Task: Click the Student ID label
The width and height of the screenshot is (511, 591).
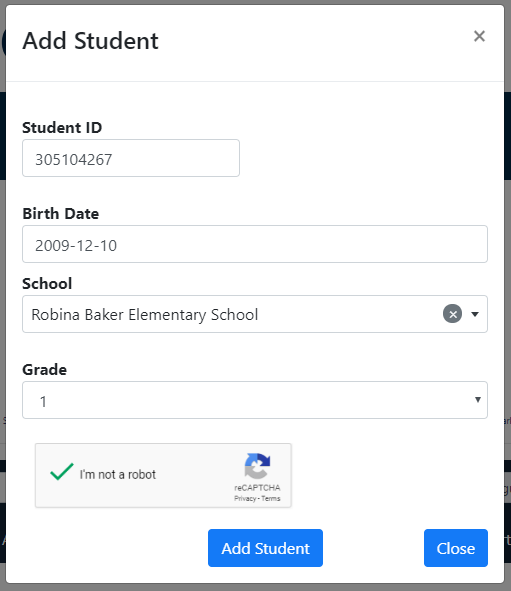Action: pyautogui.click(x=62, y=128)
